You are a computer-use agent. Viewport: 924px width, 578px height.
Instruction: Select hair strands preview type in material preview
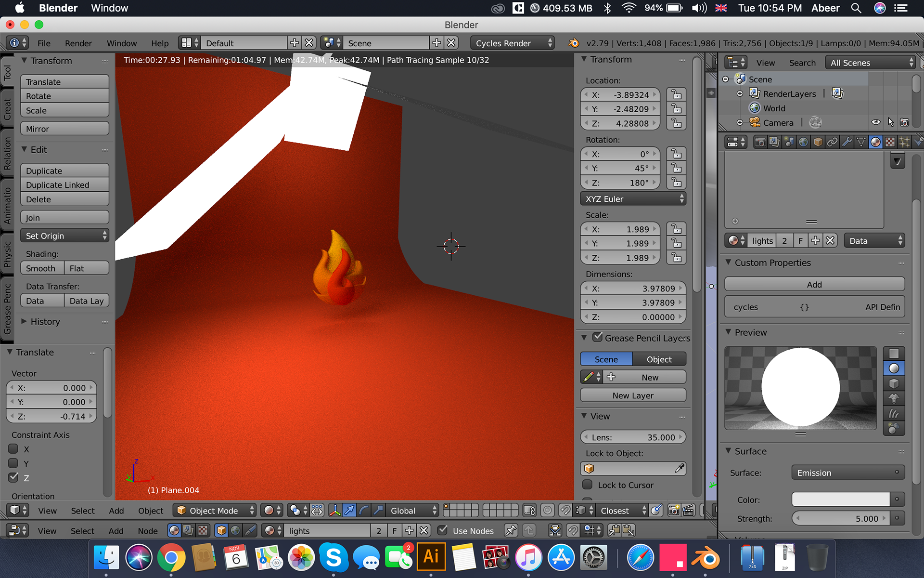(x=894, y=413)
